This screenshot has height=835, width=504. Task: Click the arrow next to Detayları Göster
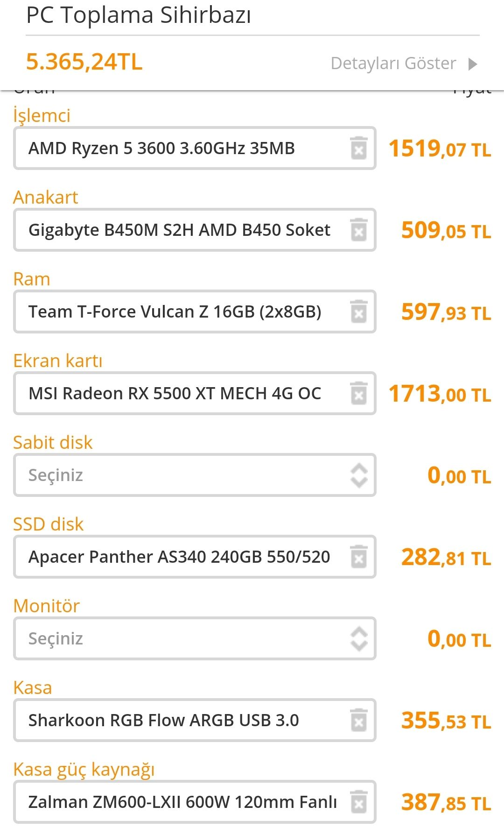[473, 64]
